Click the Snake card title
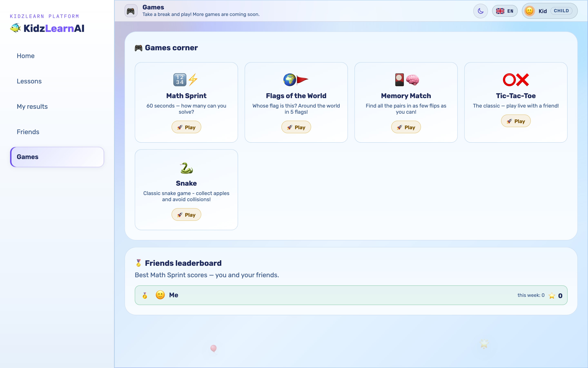This screenshot has width=588, height=368. click(186, 183)
